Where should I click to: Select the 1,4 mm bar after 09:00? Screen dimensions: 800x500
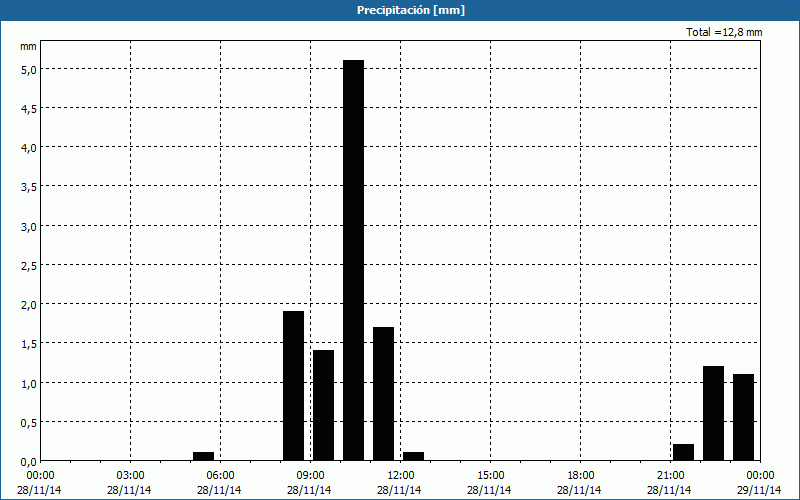click(x=323, y=405)
